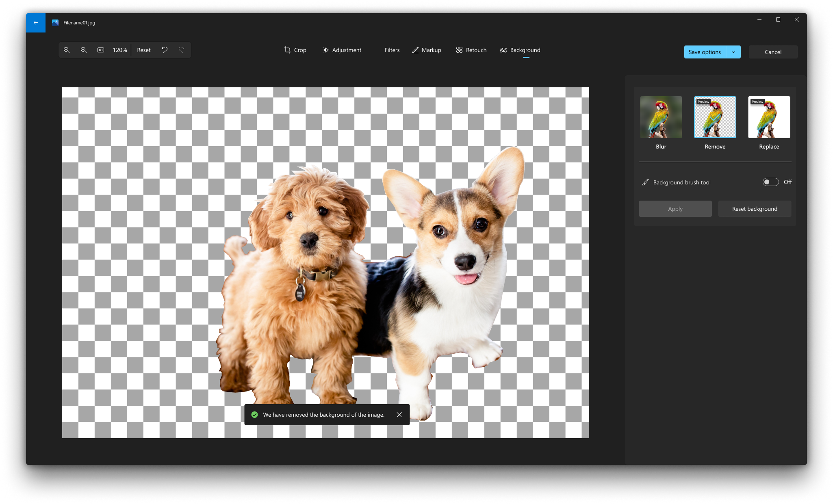The image size is (833, 504).
Task: Click the Background tab
Action: pyautogui.click(x=519, y=50)
